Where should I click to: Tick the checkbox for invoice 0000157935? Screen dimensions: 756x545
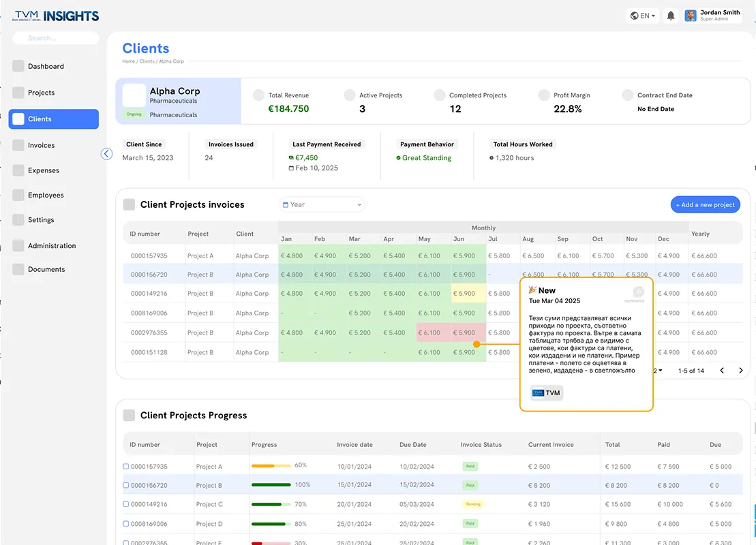(126, 467)
